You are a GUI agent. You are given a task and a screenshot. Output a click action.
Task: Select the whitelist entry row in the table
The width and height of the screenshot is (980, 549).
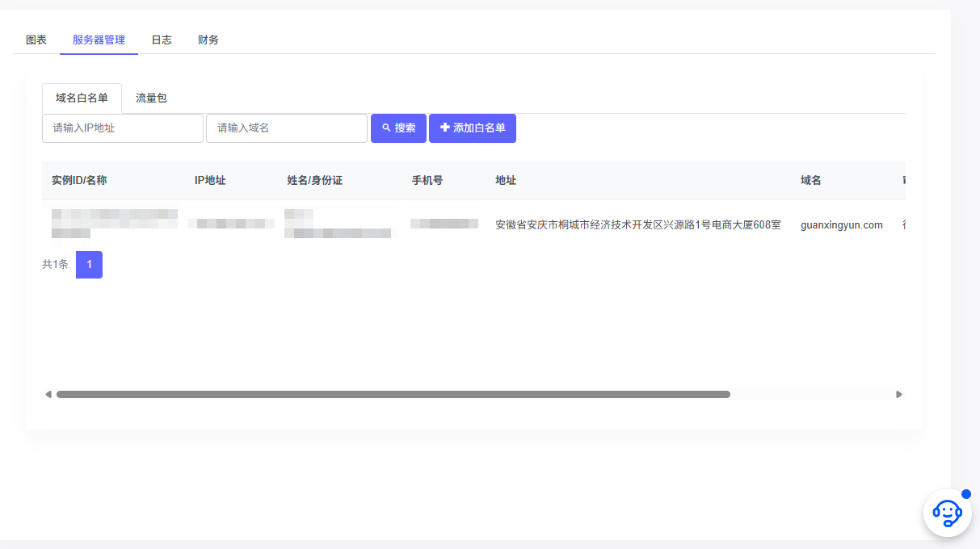click(x=485, y=224)
